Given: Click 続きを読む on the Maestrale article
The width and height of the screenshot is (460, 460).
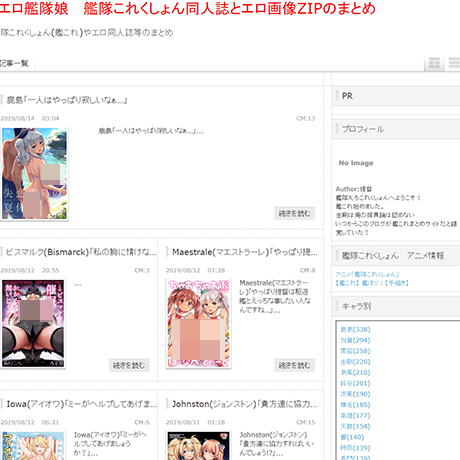Looking at the screenshot, I should pos(295,365).
